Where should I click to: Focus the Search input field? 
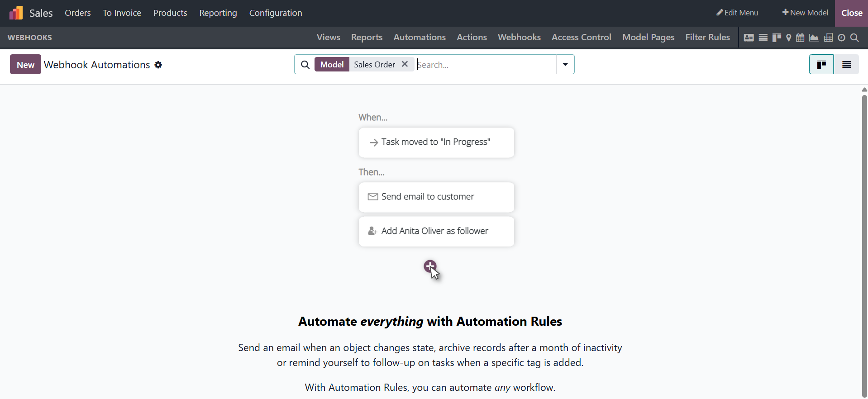484,65
